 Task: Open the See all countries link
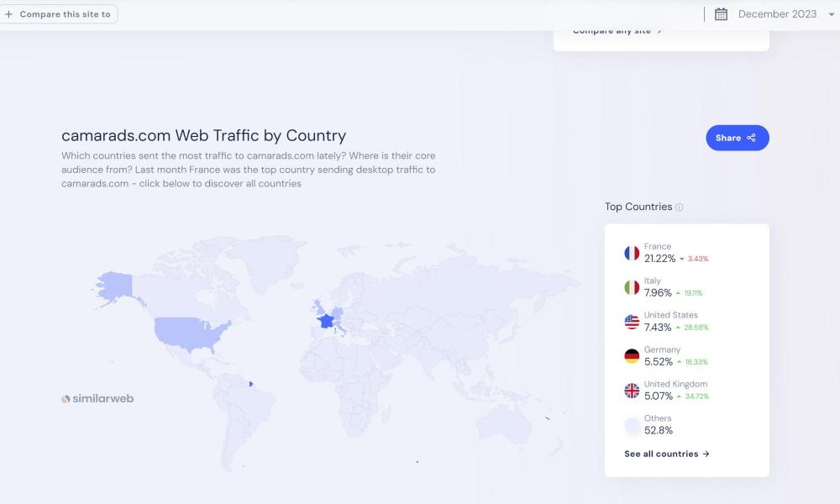coord(667,454)
